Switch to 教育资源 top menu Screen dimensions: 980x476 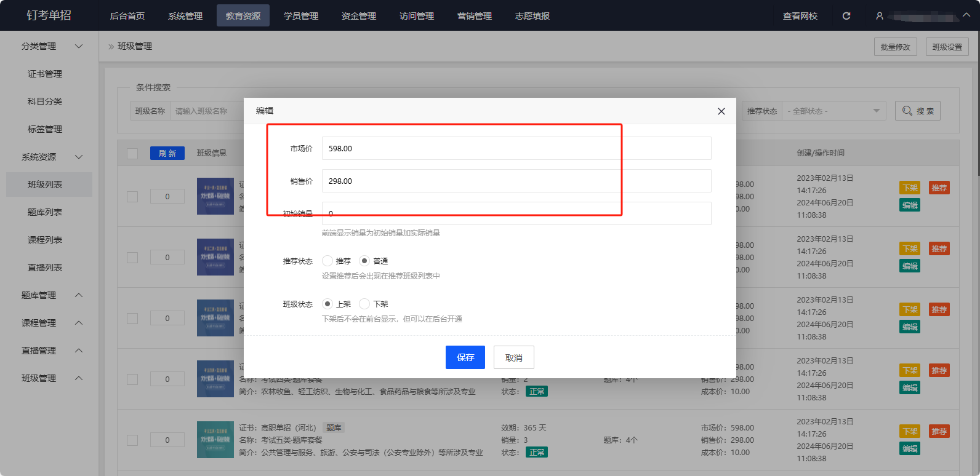click(x=243, y=16)
